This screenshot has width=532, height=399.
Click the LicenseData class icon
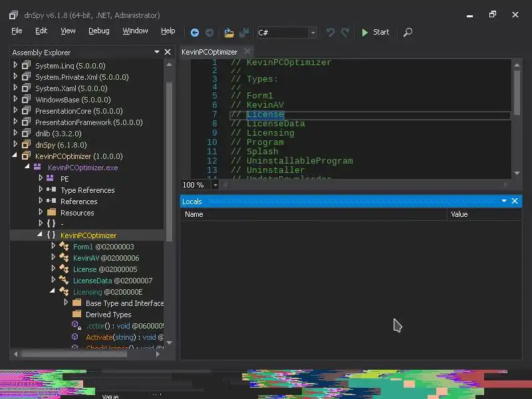[x=64, y=280]
